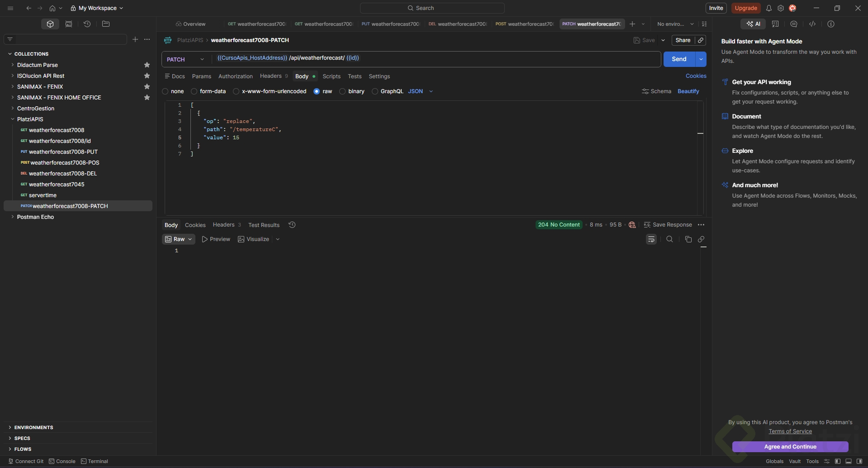Open the user avatar menu
Image resolution: width=868 pixels, height=468 pixels.
pos(792,8)
